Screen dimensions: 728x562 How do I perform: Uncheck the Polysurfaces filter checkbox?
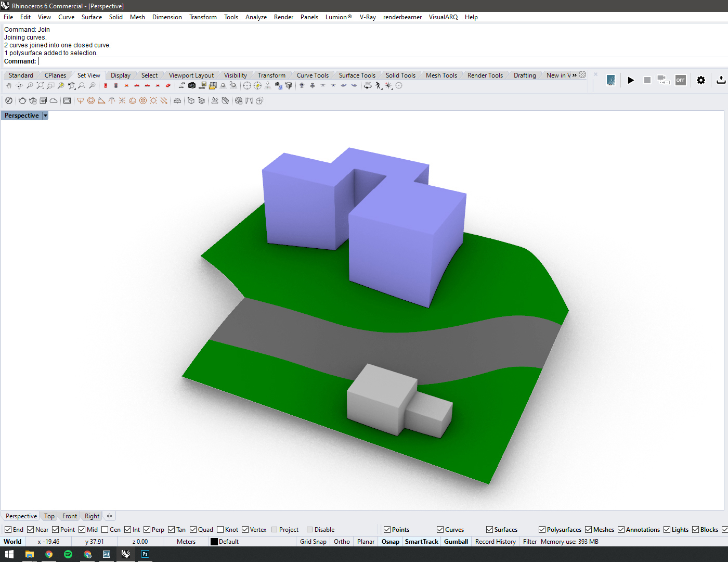click(x=542, y=530)
